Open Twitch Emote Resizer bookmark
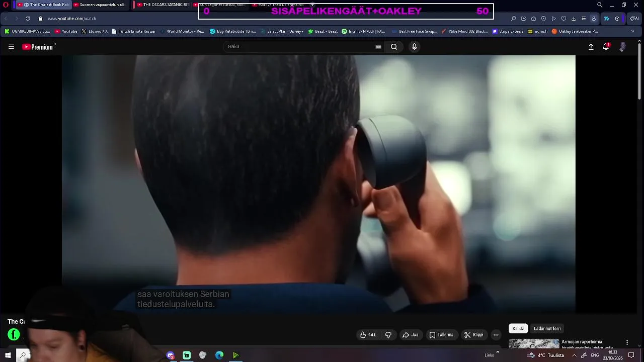 134,31
